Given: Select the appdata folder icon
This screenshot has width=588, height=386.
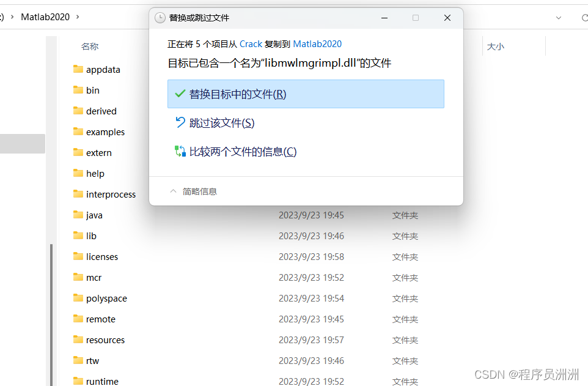Looking at the screenshot, I should (78, 69).
